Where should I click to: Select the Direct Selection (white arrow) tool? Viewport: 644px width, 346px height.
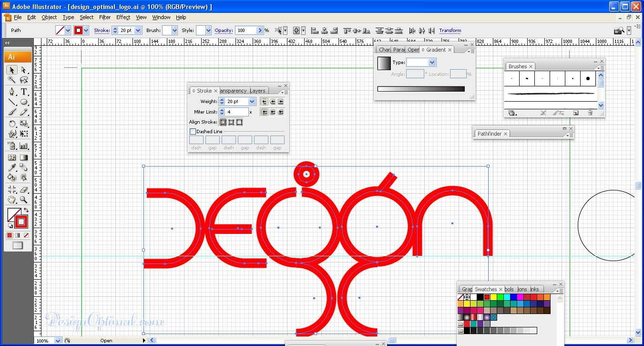pyautogui.click(x=23, y=70)
